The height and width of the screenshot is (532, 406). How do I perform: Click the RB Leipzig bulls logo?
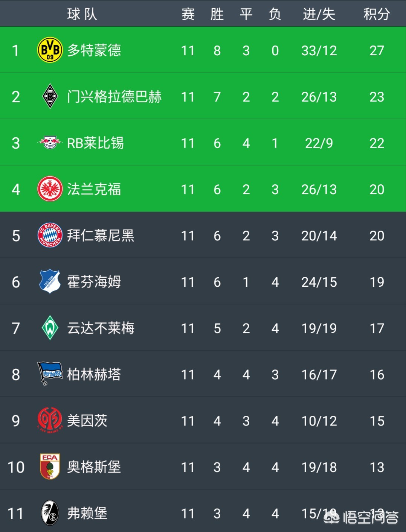click(x=50, y=142)
